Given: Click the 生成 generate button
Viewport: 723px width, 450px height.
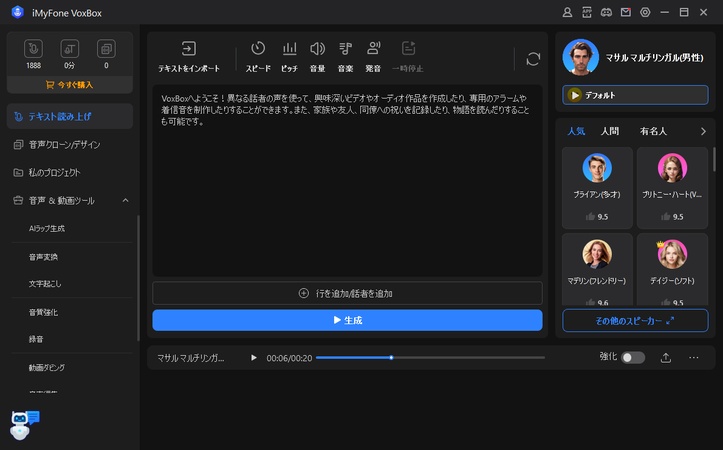Looking at the screenshot, I should click(x=347, y=320).
